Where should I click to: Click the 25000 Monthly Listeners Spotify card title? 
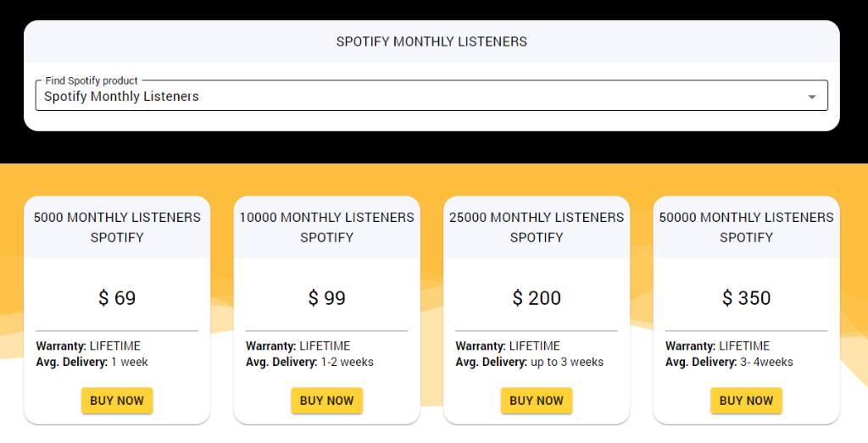pyautogui.click(x=537, y=227)
